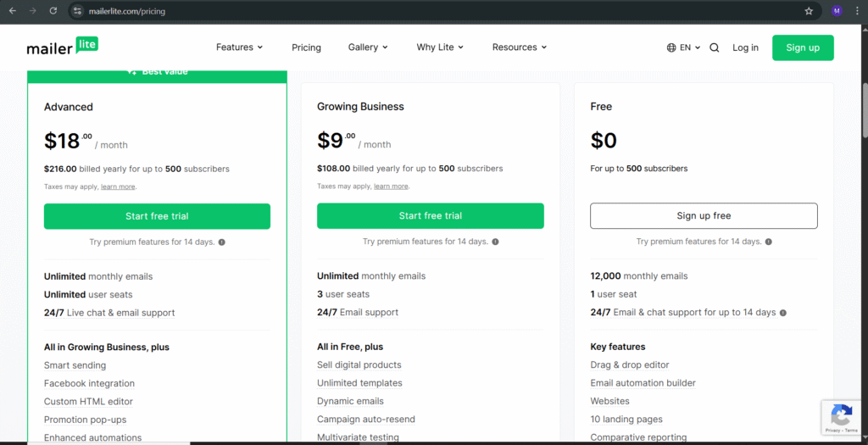This screenshot has height=445, width=868.
Task: Click Unlimited templates feature
Action: click(x=359, y=383)
